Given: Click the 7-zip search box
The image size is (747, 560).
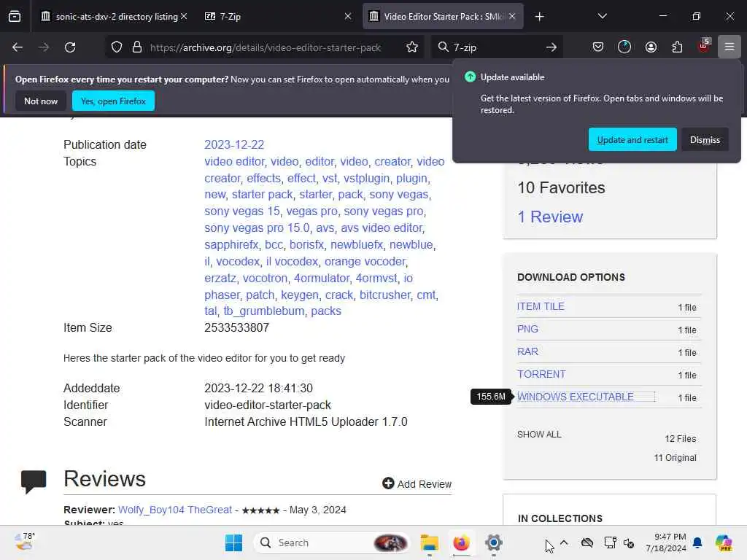Looking at the screenshot, I should pyautogui.click(x=495, y=47).
